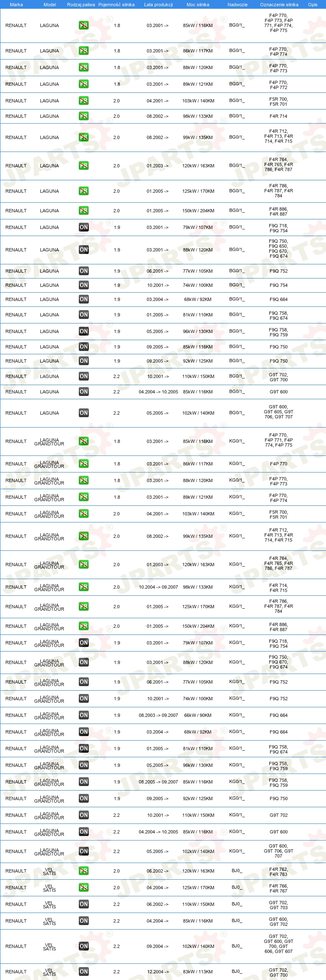
Task: Select the Opis column header
Action: click(313, 5)
